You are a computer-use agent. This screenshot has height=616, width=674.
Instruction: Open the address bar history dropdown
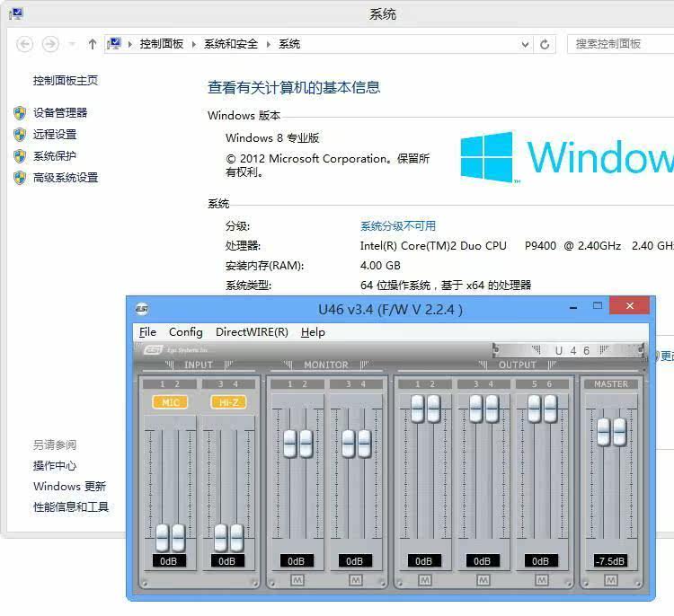[x=525, y=44]
